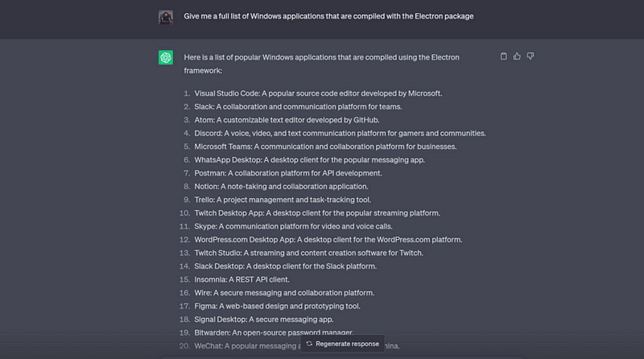Screen dimensions: 644x359
Task: Select the Discord list entry
Action: point(340,134)
